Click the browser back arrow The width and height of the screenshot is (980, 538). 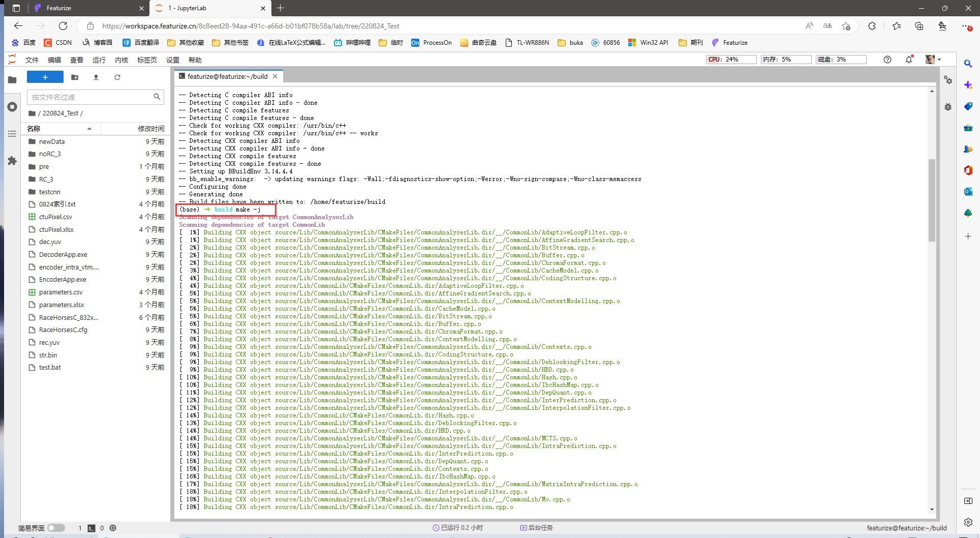click(18, 26)
